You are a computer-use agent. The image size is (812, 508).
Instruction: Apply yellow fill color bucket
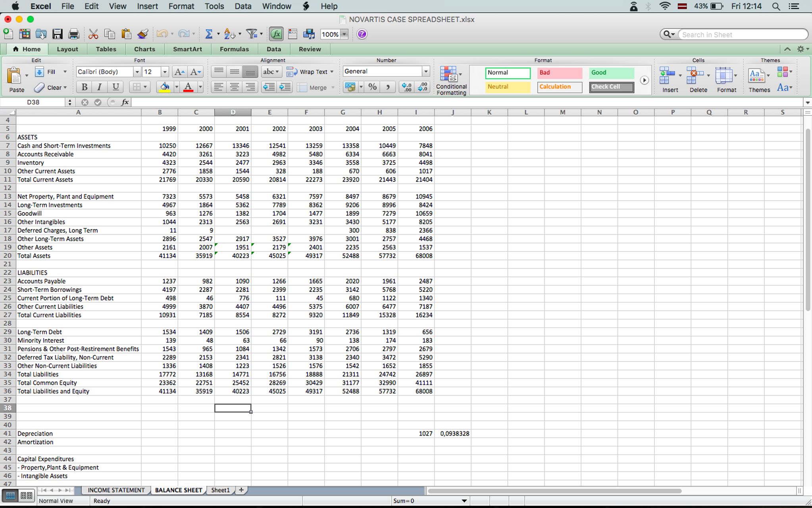tap(165, 87)
